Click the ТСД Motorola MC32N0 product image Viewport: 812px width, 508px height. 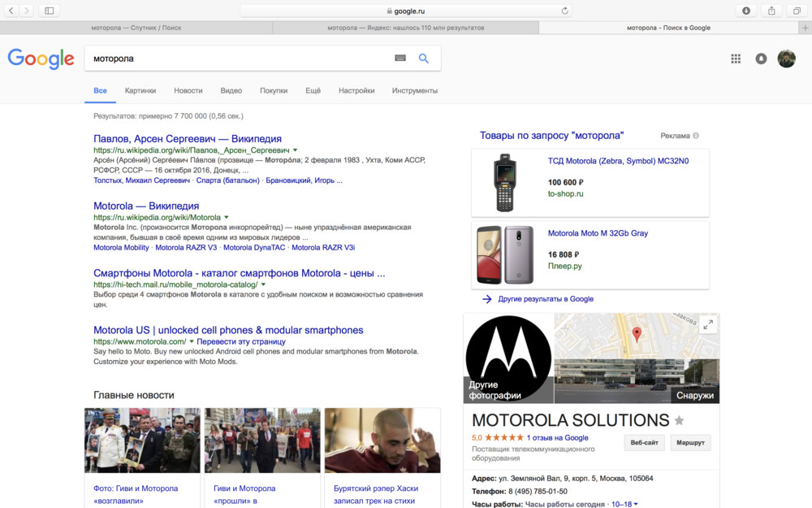tap(504, 182)
